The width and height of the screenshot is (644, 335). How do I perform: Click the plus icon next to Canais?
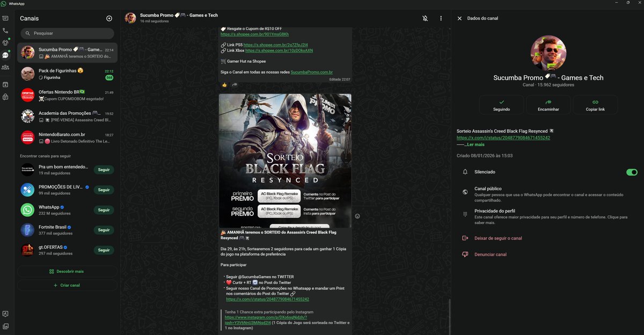pos(109,18)
